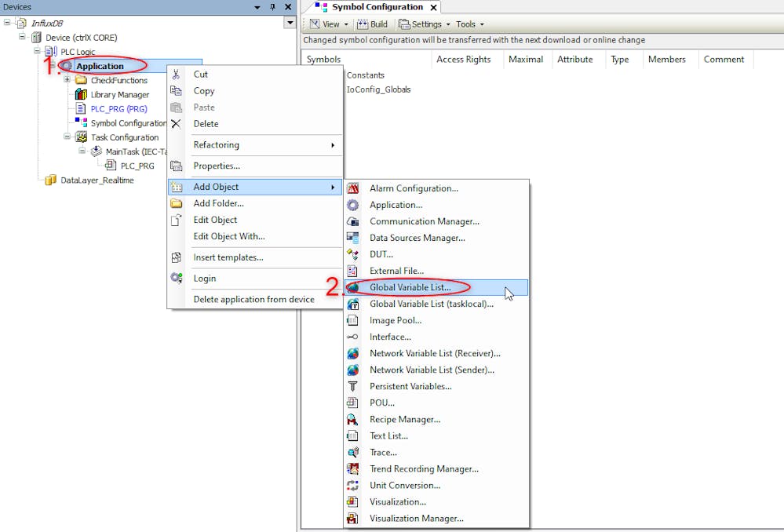The image size is (784, 532).
Task: Click the Access Rights column header
Action: click(x=464, y=59)
